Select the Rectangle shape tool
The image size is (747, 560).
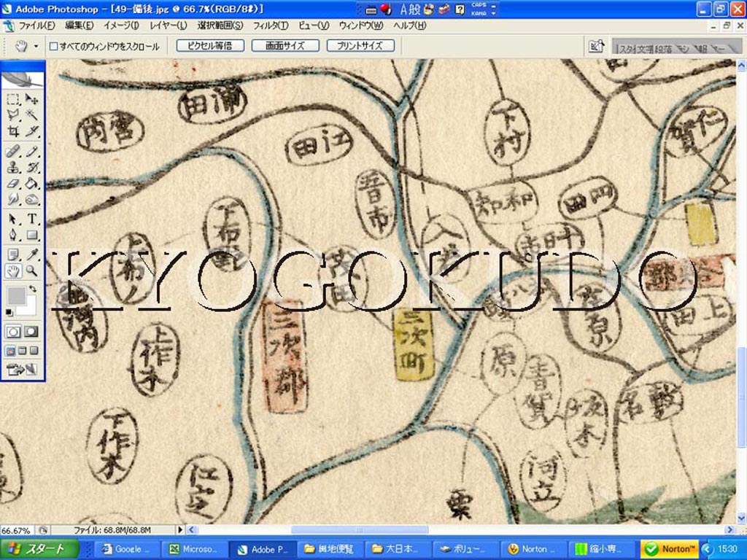click(32, 235)
